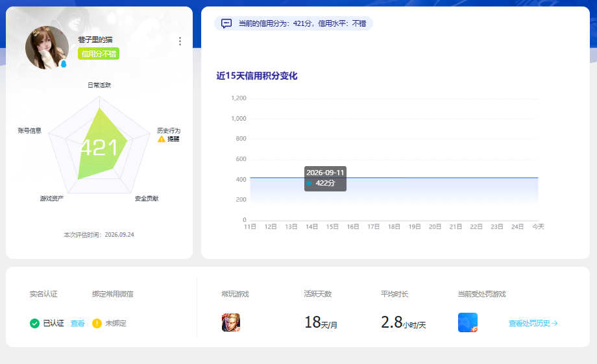Click the 提醒 label under 历史行为
The height and width of the screenshot is (364, 597).
click(173, 139)
